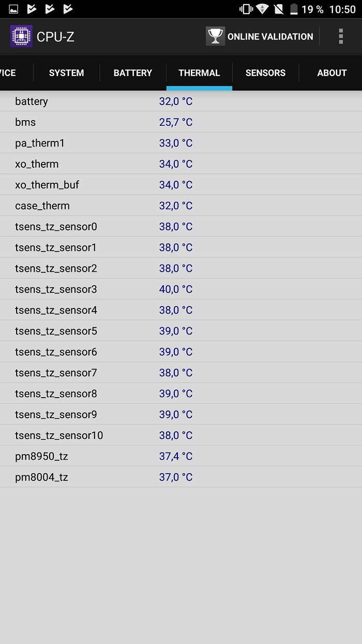Switch to the Battery tab

point(133,73)
